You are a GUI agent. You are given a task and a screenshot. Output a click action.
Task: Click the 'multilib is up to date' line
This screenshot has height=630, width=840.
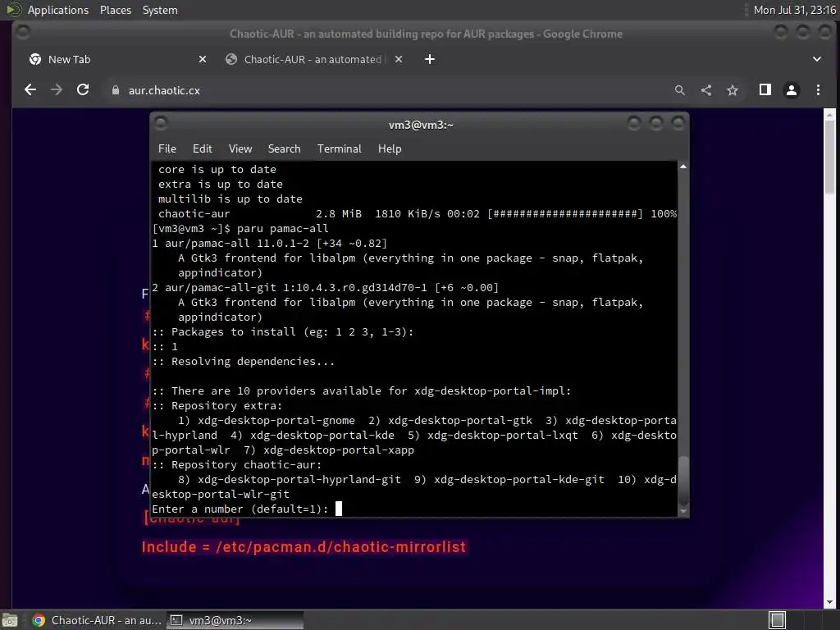click(231, 199)
